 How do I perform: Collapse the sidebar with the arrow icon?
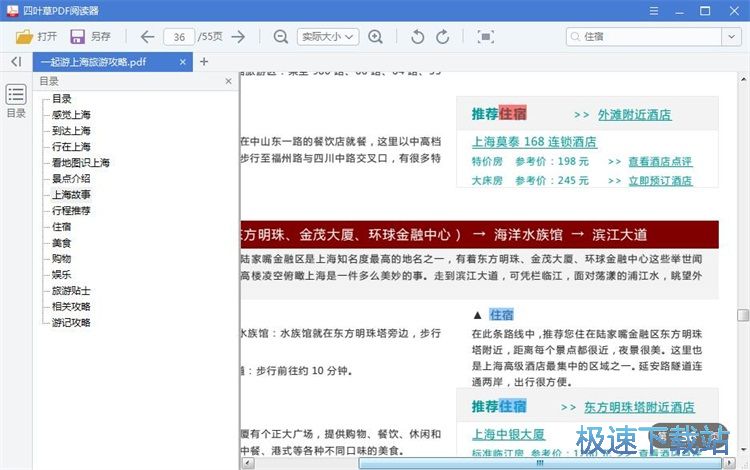pyautogui.click(x=16, y=62)
